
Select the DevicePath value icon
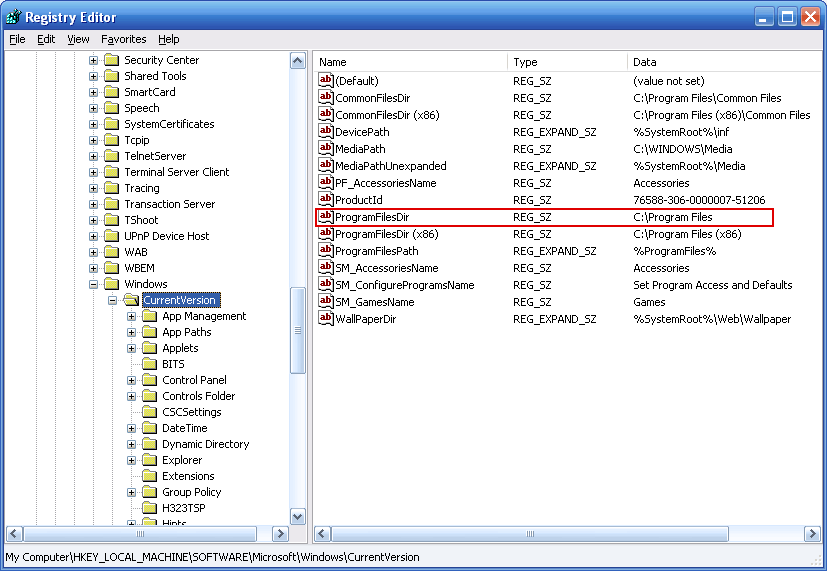[x=326, y=131]
